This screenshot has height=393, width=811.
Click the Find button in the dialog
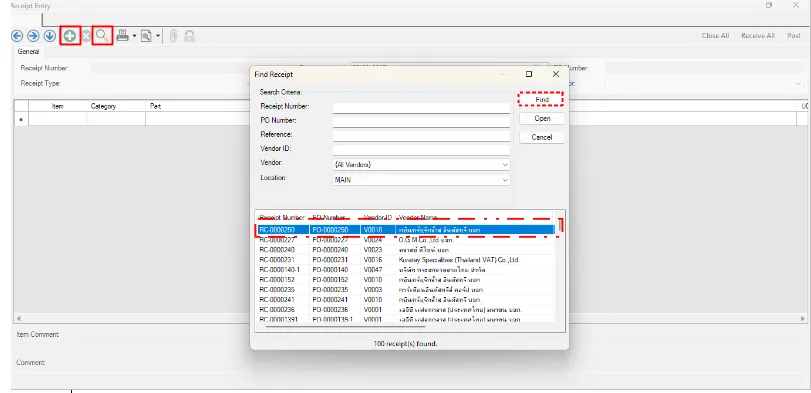point(542,99)
